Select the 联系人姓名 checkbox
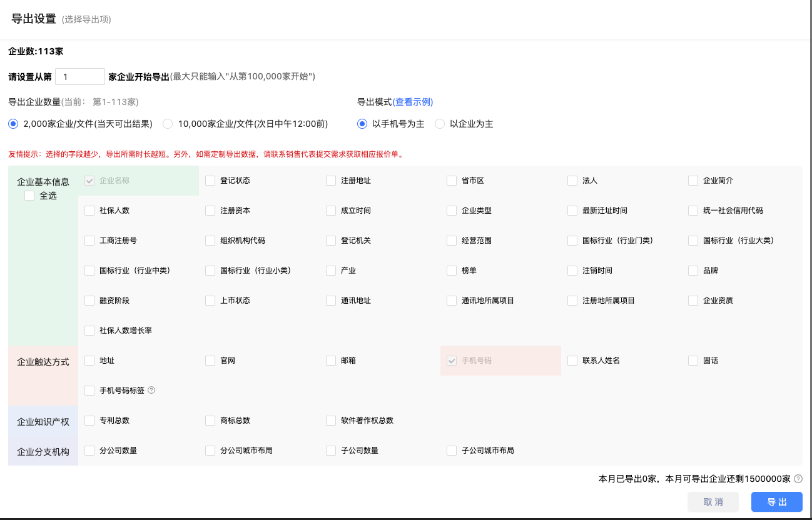This screenshot has height=520, width=812. (x=572, y=361)
